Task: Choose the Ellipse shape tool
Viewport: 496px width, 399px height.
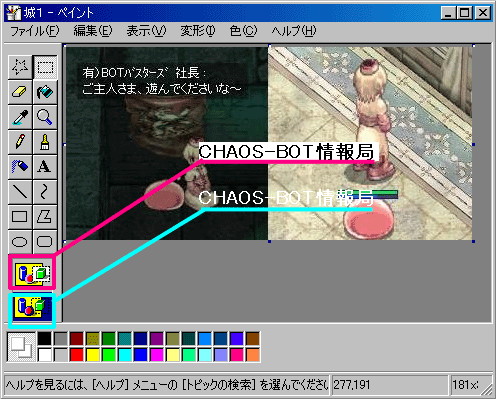Action: [x=20, y=241]
